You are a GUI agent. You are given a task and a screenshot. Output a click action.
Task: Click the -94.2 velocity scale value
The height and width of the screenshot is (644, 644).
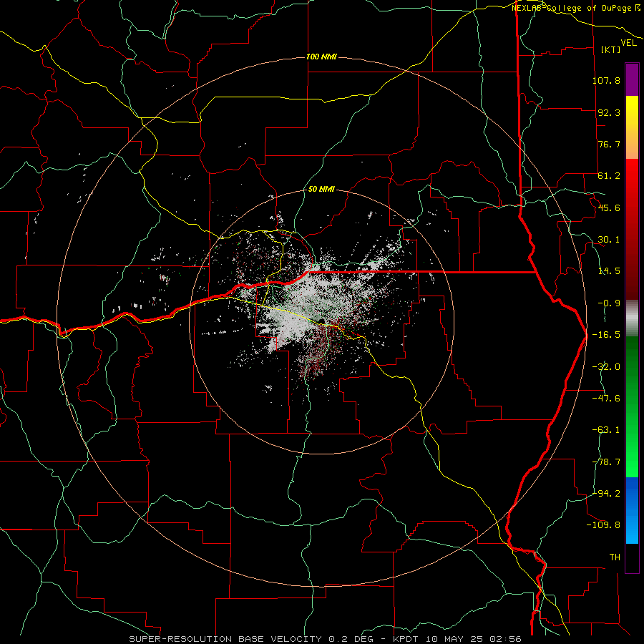coord(606,493)
